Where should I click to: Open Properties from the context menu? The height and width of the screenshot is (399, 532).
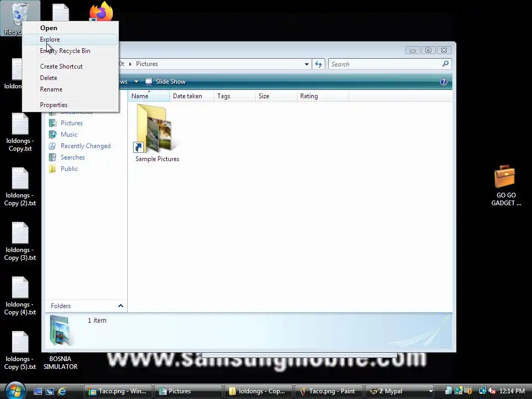point(71,105)
